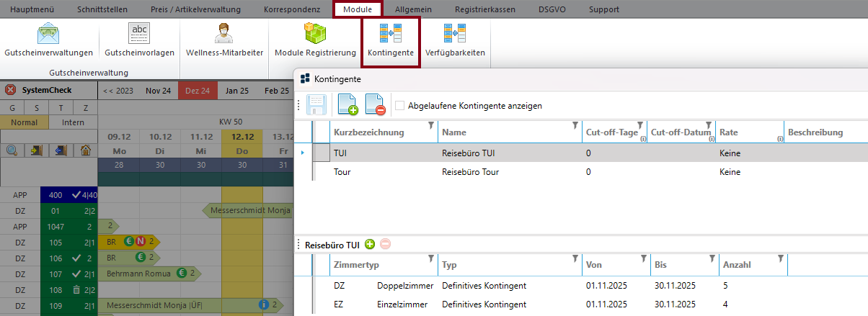The image size is (868, 316).
Task: Click the Rate column header
Action: click(x=750, y=132)
